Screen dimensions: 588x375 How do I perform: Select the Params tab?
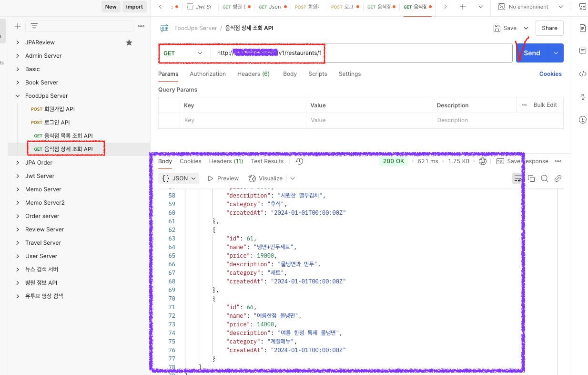[168, 74]
